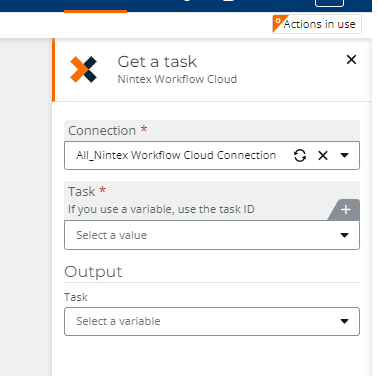Click the refresh connection icon
The width and height of the screenshot is (378, 376).
pos(300,155)
